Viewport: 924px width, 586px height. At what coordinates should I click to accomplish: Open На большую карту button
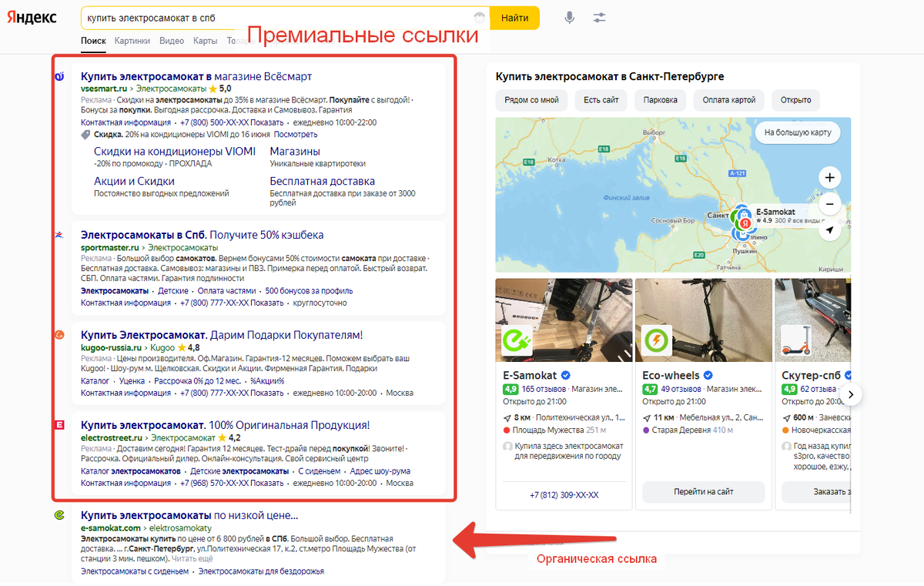click(x=798, y=132)
